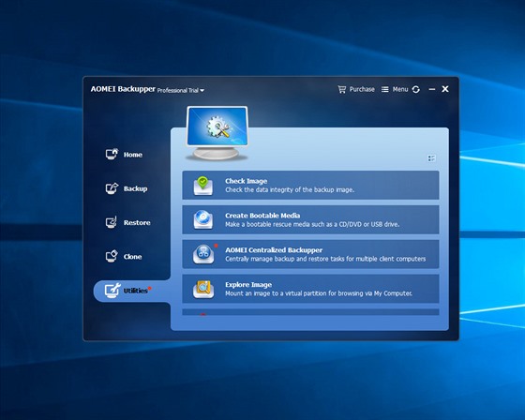Screen dimensions: 525x420
Task: Click the Utilities monitor illustration thumbnail
Action: pos(217,133)
